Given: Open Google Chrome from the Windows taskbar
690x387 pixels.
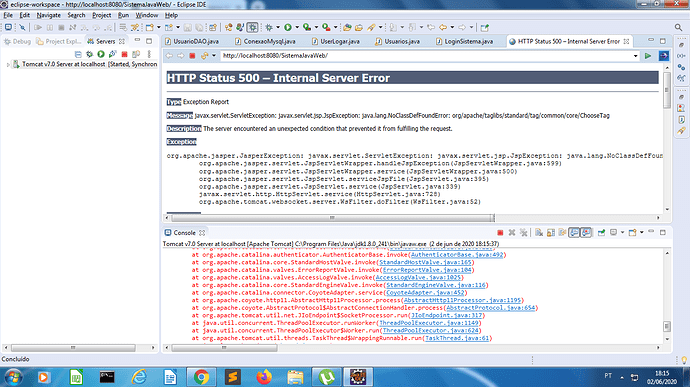Looking at the screenshot, I should click(x=201, y=377).
